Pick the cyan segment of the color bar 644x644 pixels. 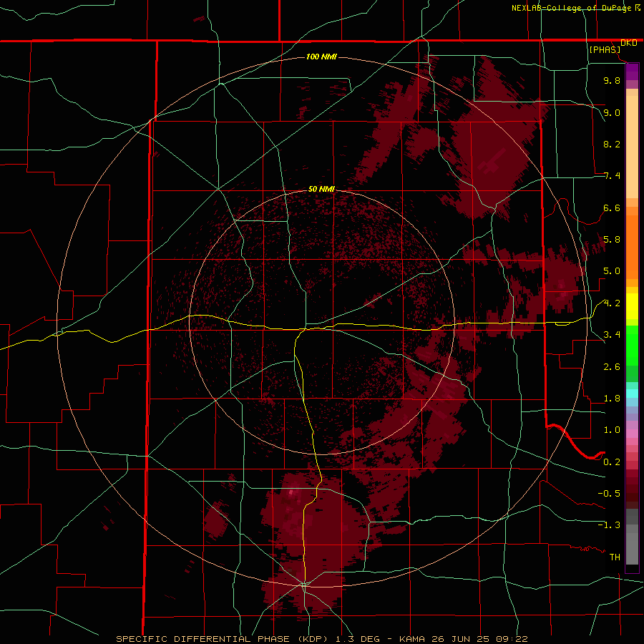[x=632, y=394]
